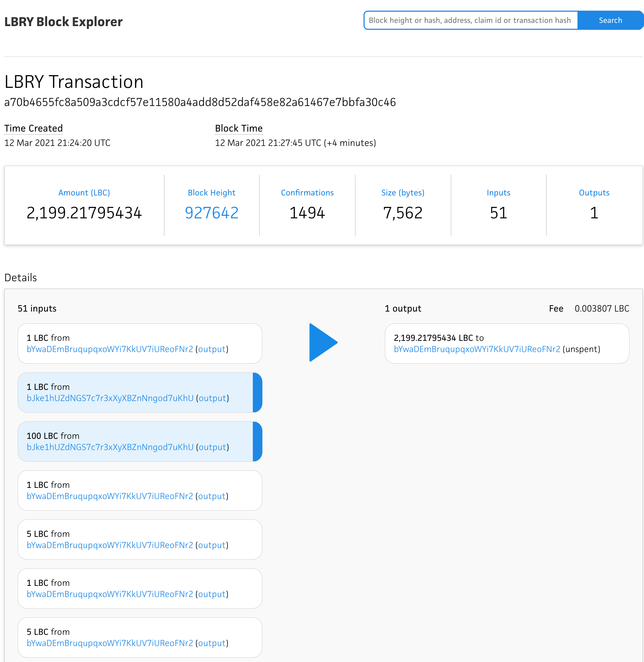The width and height of the screenshot is (644, 662).
Task: Click the Outputs label above 1
Action: point(594,193)
